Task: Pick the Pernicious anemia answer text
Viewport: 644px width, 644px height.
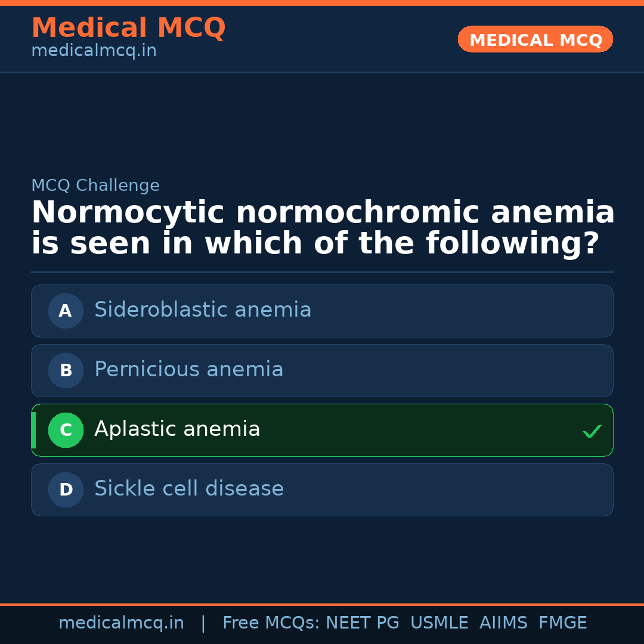Action: (x=188, y=370)
